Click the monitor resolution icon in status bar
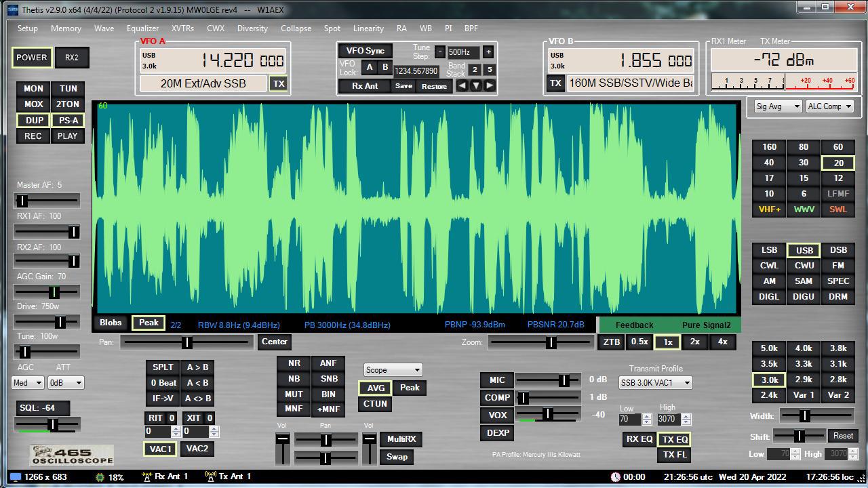The height and width of the screenshot is (488, 868). [16, 477]
